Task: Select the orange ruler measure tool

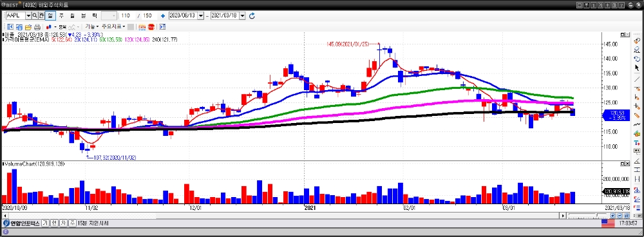Action: [x=637, y=115]
